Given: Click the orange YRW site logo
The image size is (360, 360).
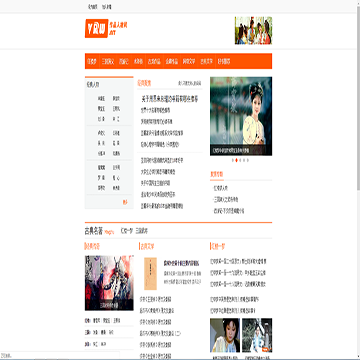Looking at the screenshot, I should (96, 28).
